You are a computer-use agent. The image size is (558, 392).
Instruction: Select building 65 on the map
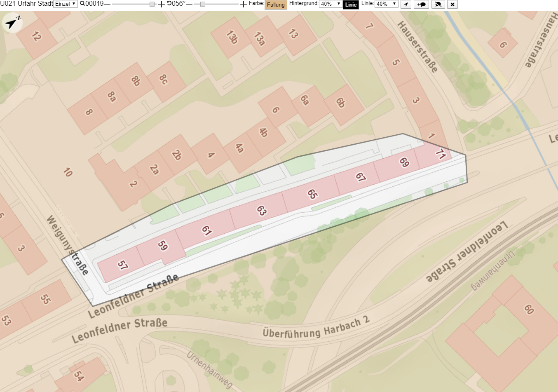(312, 194)
